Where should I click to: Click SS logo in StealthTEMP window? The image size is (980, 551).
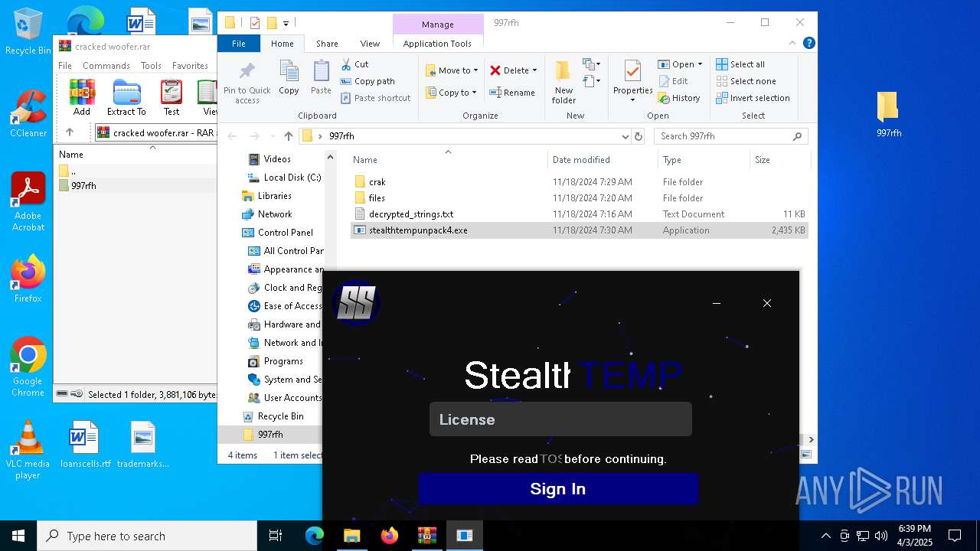(356, 302)
